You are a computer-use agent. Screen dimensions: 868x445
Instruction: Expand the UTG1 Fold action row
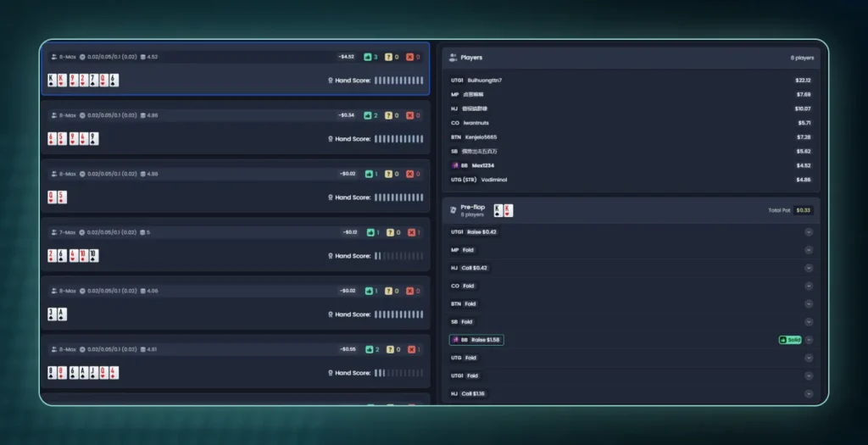809,375
